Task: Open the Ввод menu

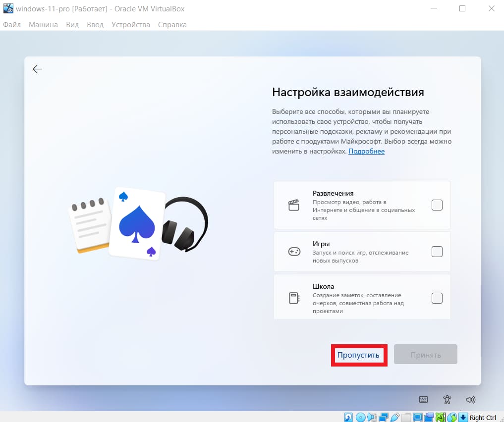Action: 95,25
